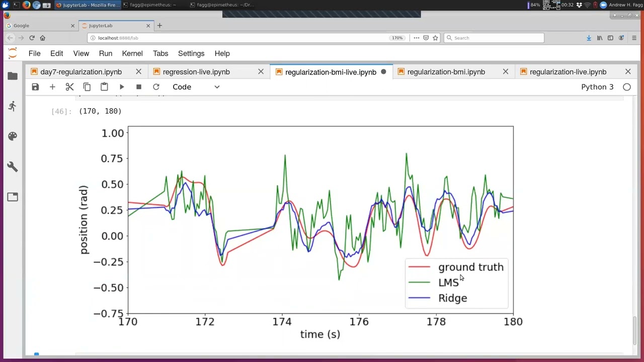The height and width of the screenshot is (362, 644).
Task: Paste cell from the clipboard icon
Action: (104, 87)
